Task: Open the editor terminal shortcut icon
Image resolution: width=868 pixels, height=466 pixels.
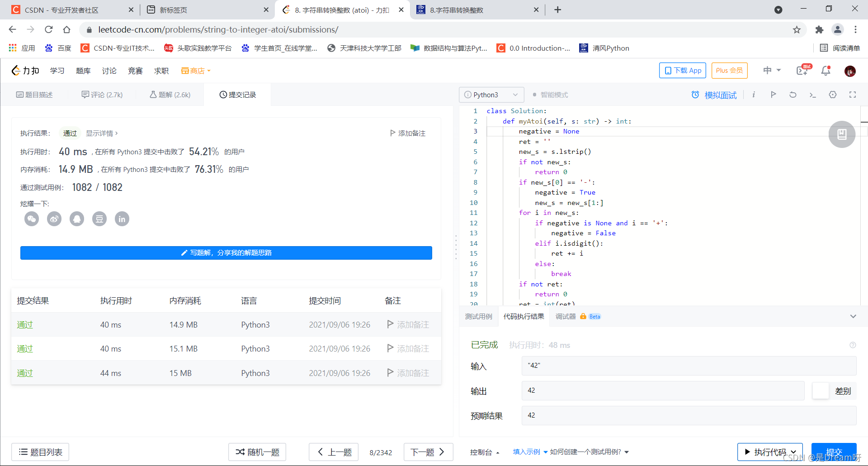Action: (x=812, y=95)
